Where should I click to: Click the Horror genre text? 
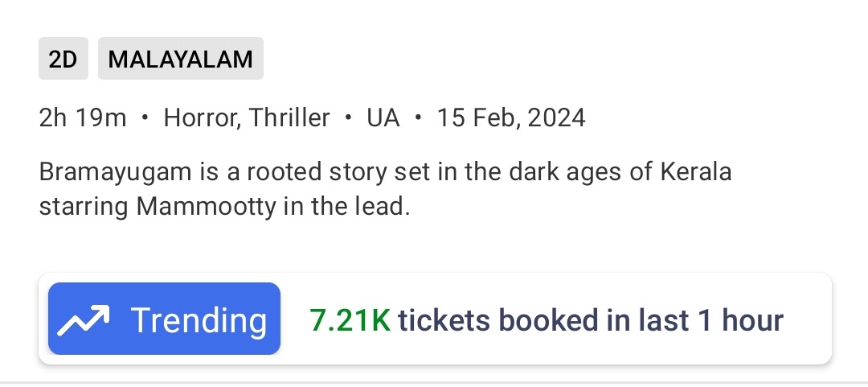coord(200,118)
